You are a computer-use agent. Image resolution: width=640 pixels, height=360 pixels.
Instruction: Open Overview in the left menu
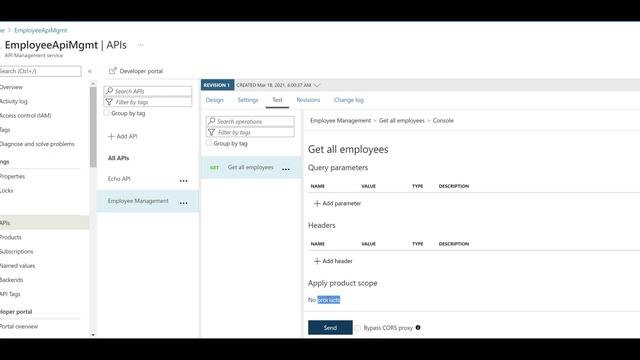11,87
